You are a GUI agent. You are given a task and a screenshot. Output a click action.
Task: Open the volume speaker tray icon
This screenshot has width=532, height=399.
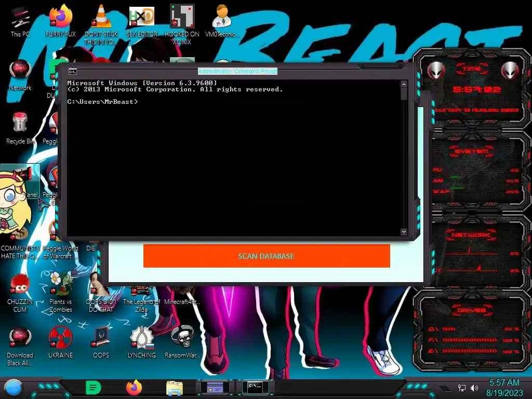coord(474,388)
